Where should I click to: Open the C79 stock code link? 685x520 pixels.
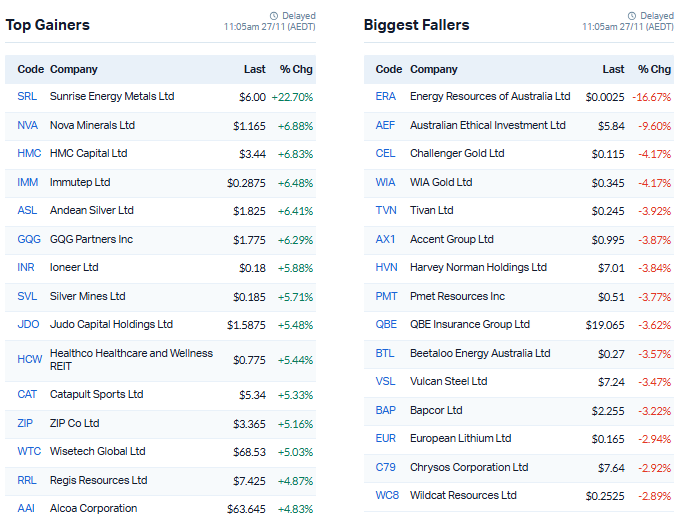(385, 467)
